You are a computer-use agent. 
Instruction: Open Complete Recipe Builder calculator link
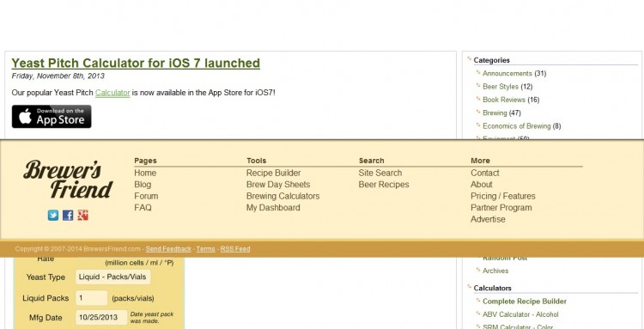point(525,302)
